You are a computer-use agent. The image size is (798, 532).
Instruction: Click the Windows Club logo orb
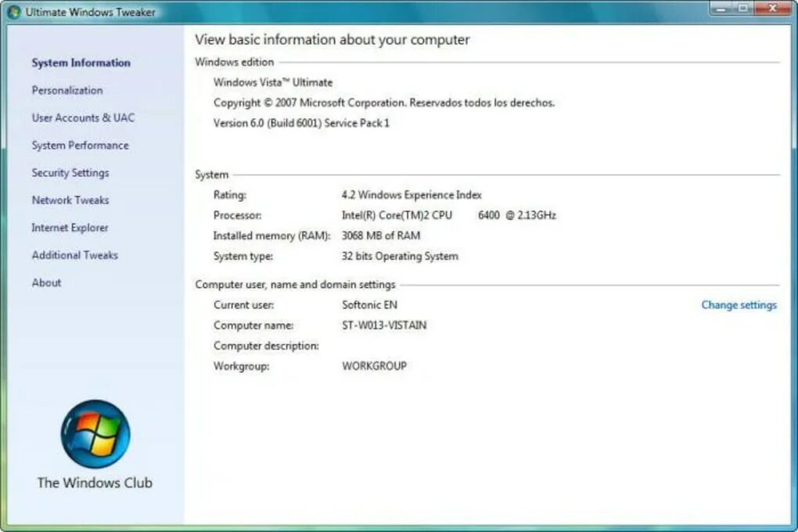(95, 433)
